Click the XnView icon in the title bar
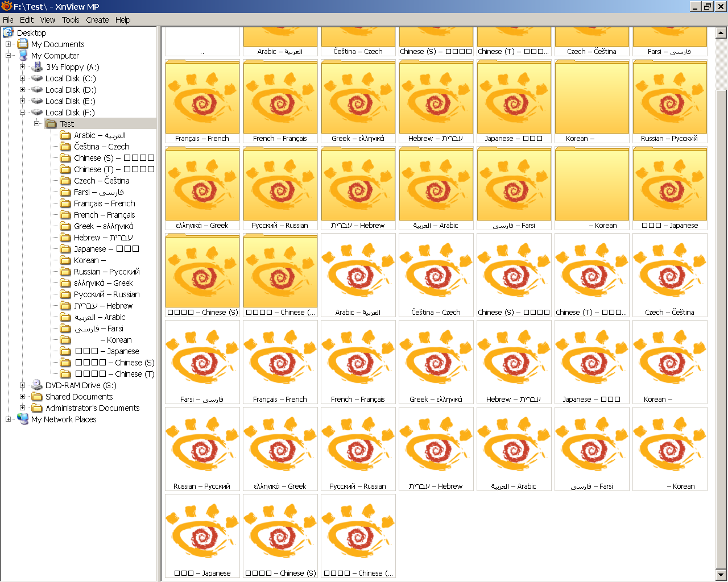This screenshot has width=728, height=582. coord(7,6)
